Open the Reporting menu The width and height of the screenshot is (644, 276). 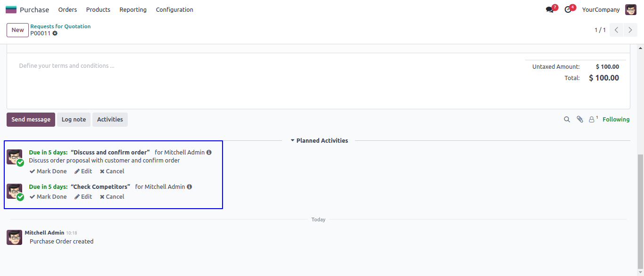pyautogui.click(x=133, y=10)
